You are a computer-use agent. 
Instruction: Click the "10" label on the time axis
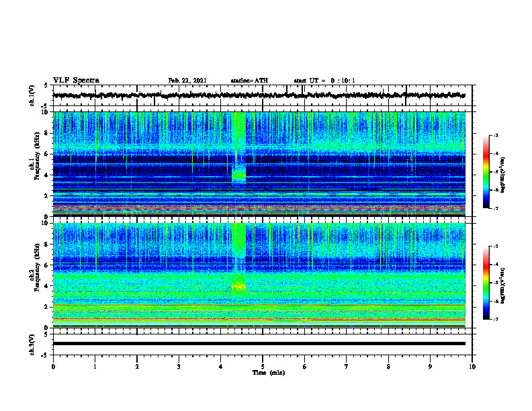point(472,367)
